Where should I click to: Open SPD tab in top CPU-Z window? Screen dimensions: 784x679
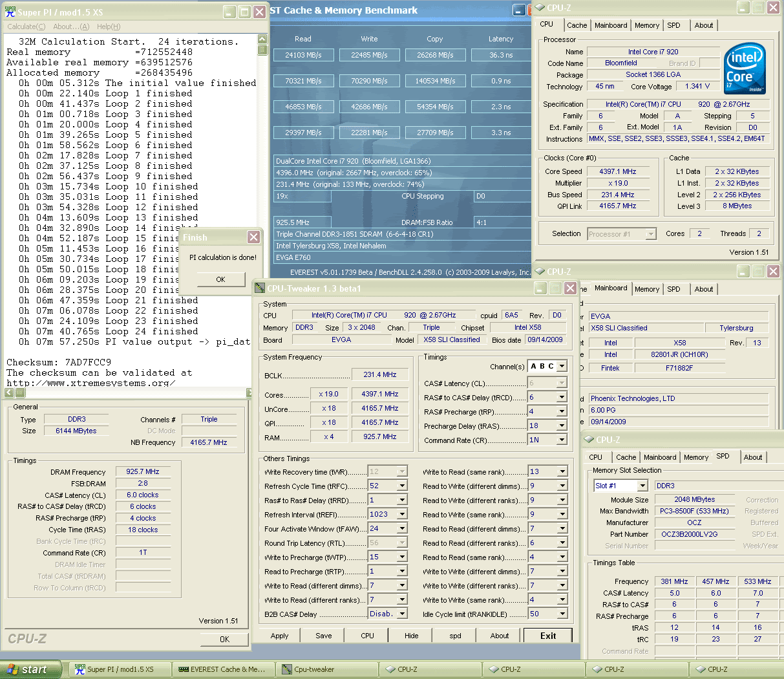pyautogui.click(x=673, y=25)
